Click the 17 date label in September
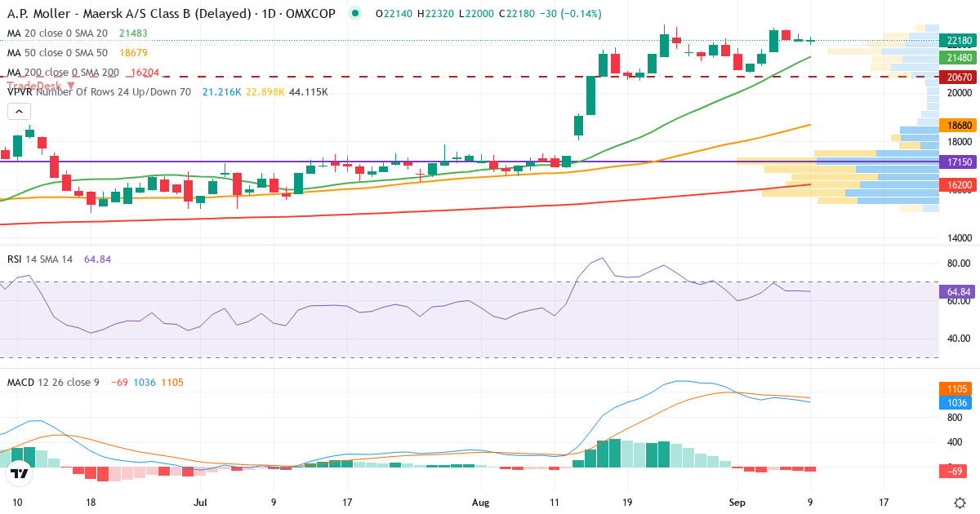 tap(884, 502)
